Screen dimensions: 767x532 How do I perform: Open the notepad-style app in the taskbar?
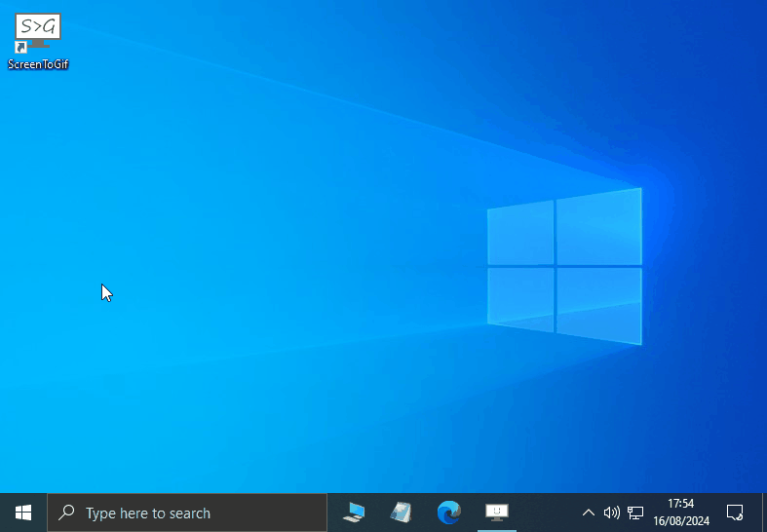click(402, 513)
